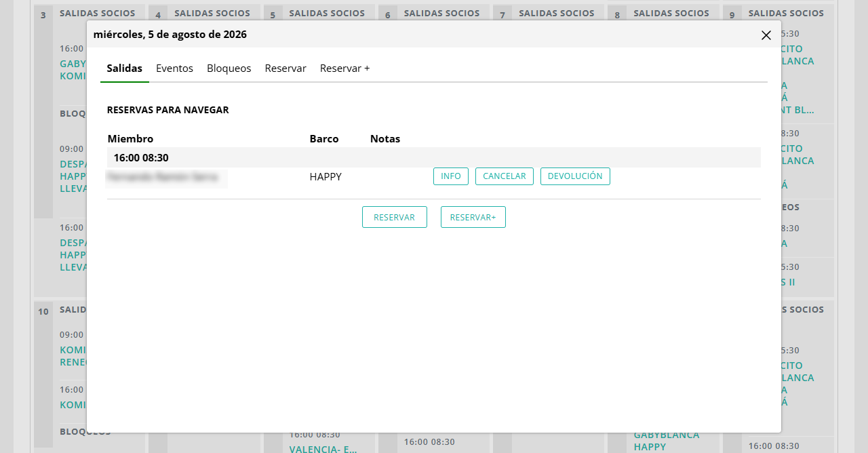Click RESERVAS PARA NAVEGAR heading
Image resolution: width=868 pixels, height=453 pixels.
point(168,110)
